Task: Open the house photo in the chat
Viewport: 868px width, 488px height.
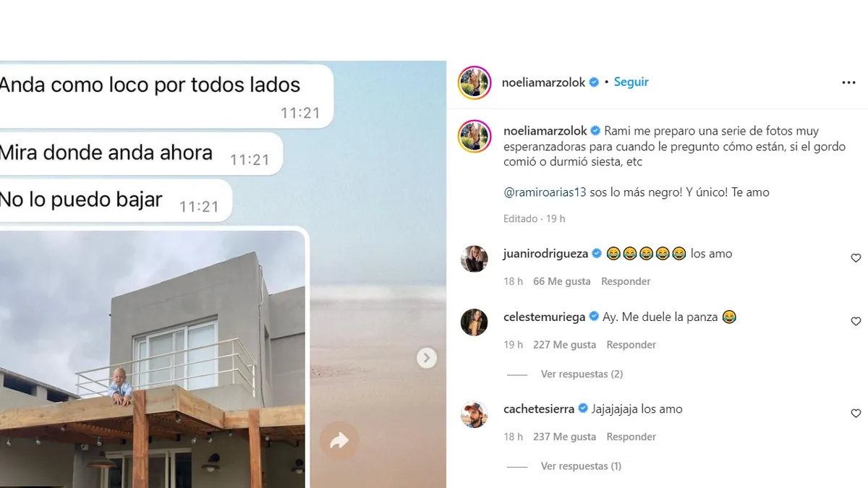Action: (x=151, y=359)
